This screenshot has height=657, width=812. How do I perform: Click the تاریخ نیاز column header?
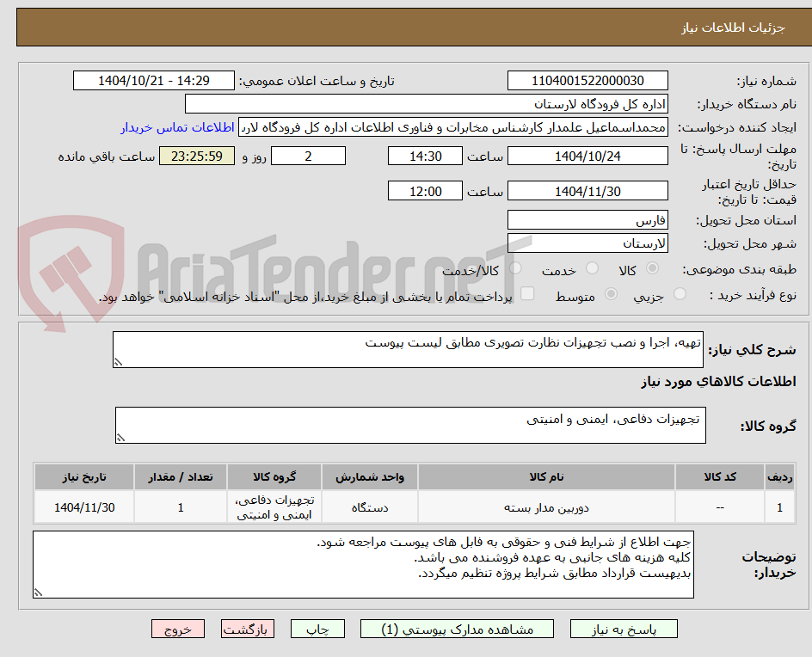tap(84, 476)
